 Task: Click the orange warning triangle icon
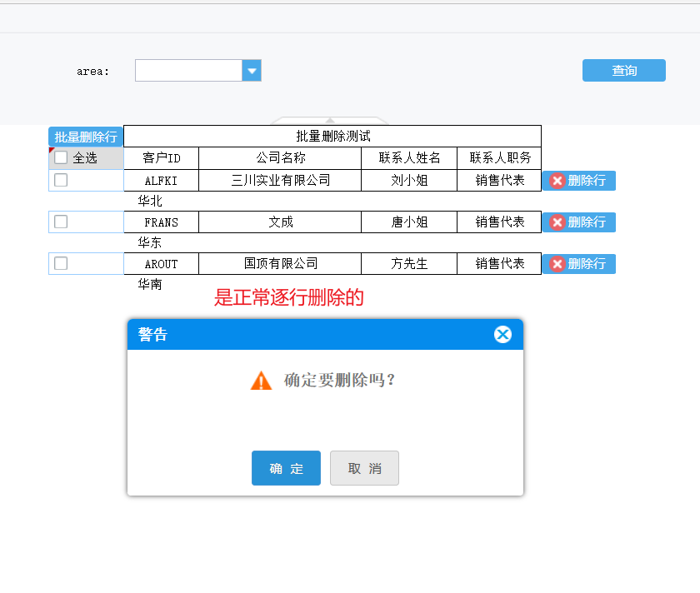pyautogui.click(x=262, y=381)
